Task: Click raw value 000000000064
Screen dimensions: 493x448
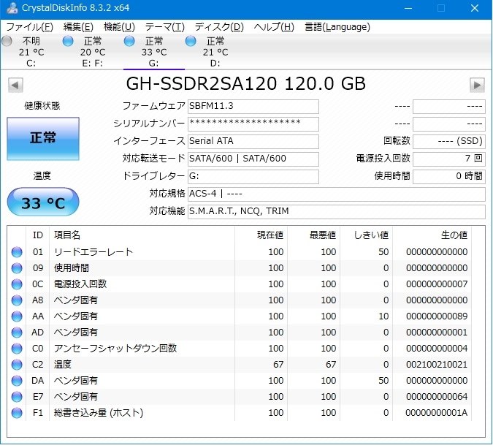Action: (x=437, y=397)
